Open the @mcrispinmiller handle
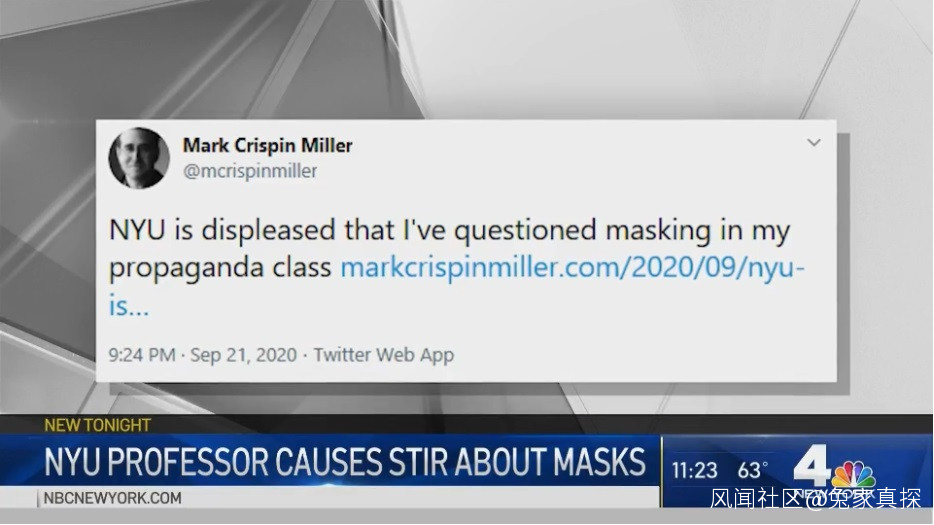Screen dimensions: 934x525 250,171
